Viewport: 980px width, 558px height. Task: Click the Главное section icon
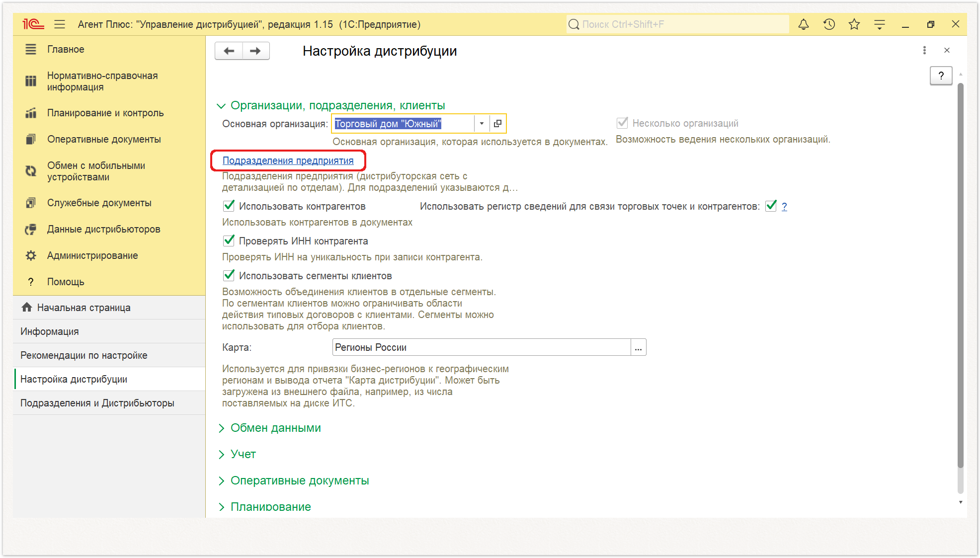pos(31,49)
